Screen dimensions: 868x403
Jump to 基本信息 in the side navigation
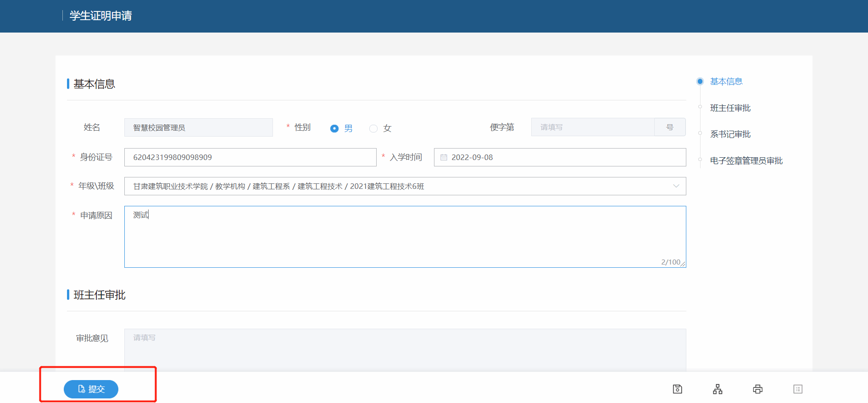[726, 82]
